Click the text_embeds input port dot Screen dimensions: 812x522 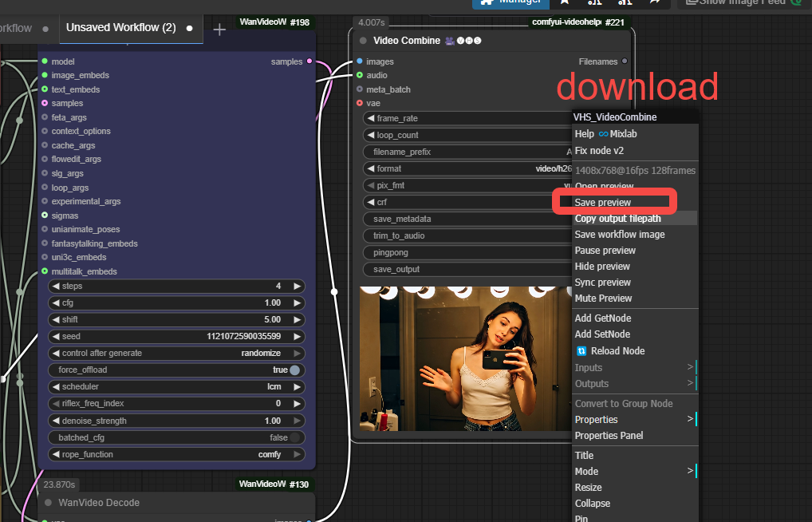(45, 89)
